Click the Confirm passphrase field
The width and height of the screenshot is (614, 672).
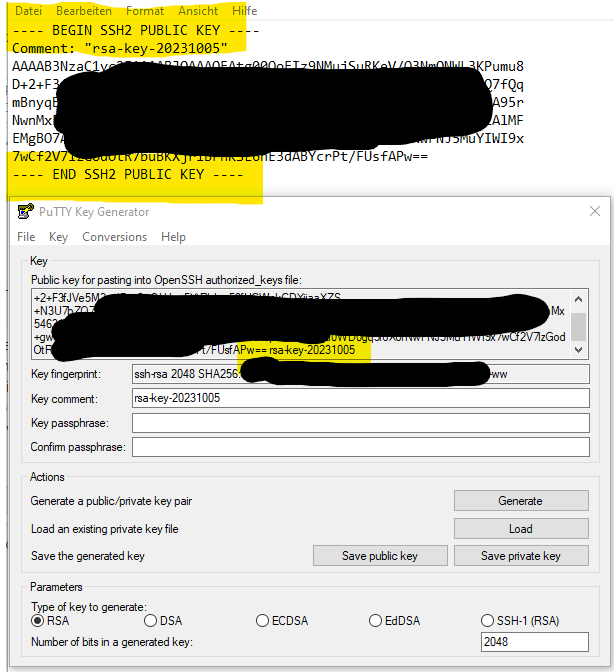361,447
